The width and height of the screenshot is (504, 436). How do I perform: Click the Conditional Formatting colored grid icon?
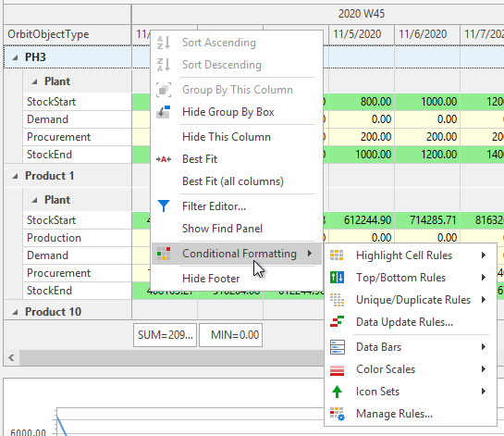coord(164,254)
